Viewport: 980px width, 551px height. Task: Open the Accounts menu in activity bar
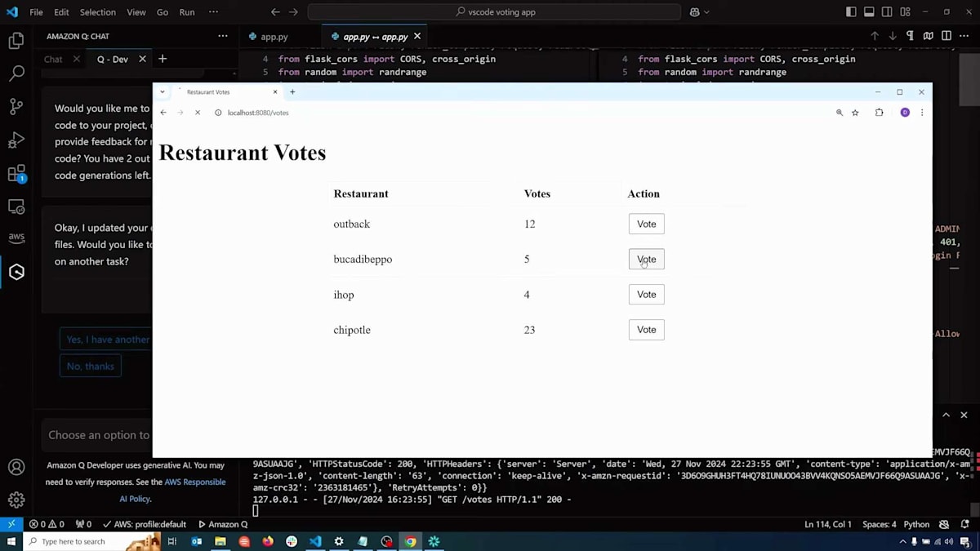pyautogui.click(x=16, y=468)
